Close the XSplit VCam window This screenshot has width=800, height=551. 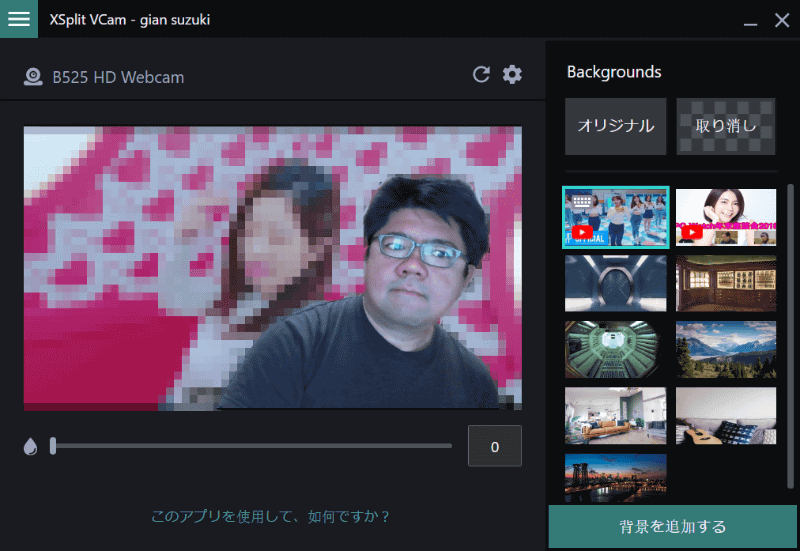(x=782, y=20)
